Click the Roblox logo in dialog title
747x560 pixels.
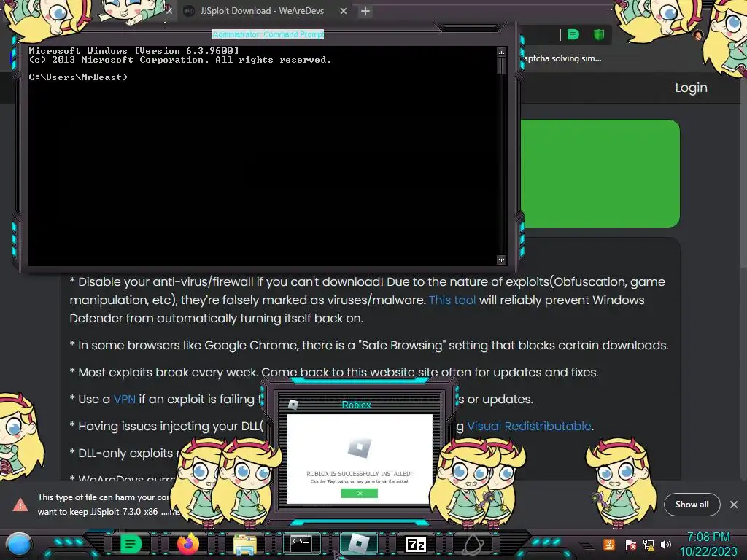click(x=293, y=405)
